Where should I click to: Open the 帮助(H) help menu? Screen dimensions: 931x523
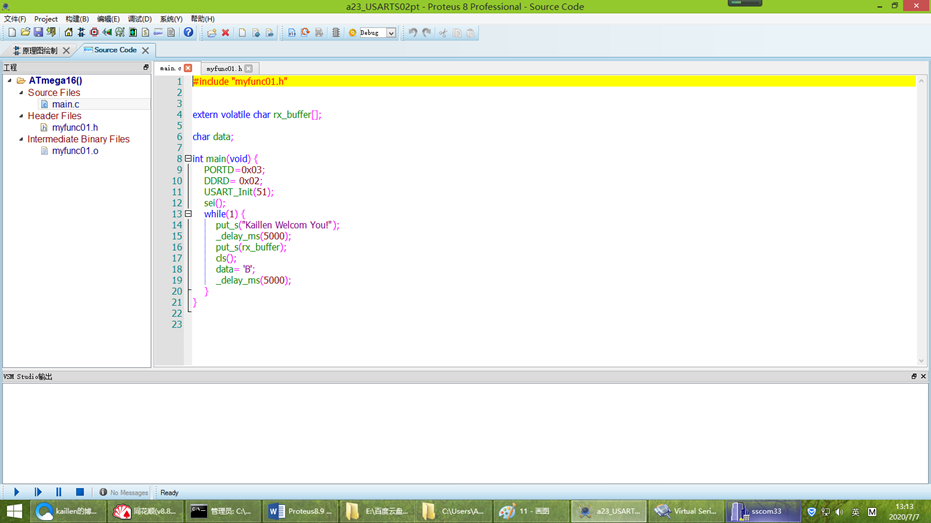[x=202, y=19]
